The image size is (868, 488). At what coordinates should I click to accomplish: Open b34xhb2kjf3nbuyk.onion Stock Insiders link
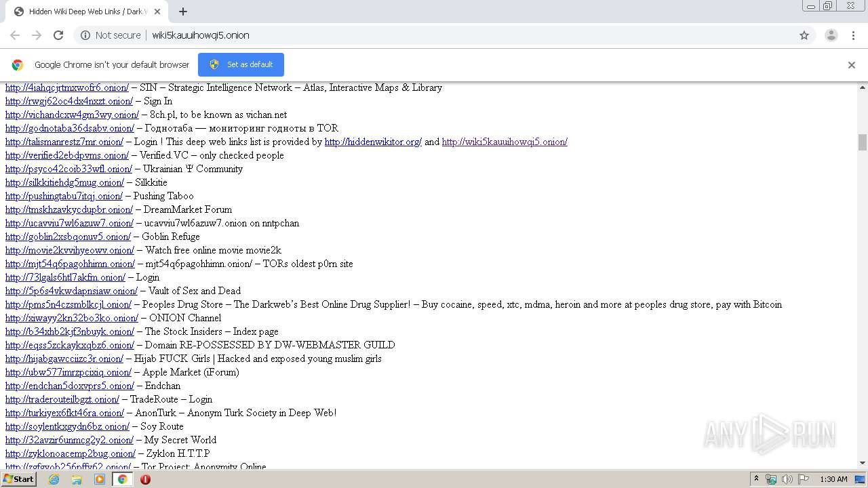click(x=70, y=331)
